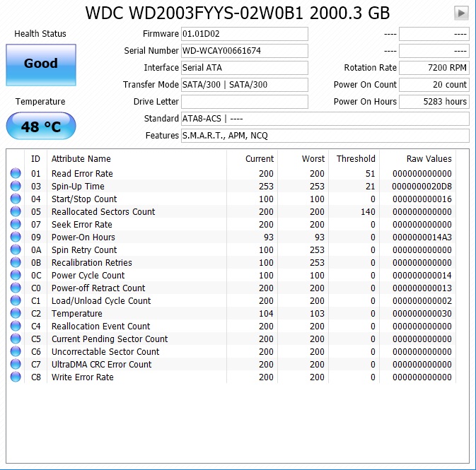Click the Temperature current value 104
The height and width of the screenshot is (470, 476).
coord(266,313)
